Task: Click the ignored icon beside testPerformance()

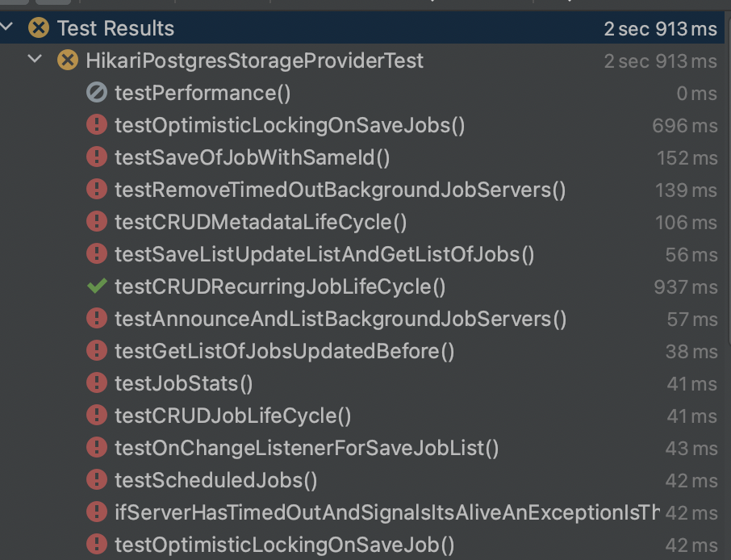Action: (x=97, y=94)
